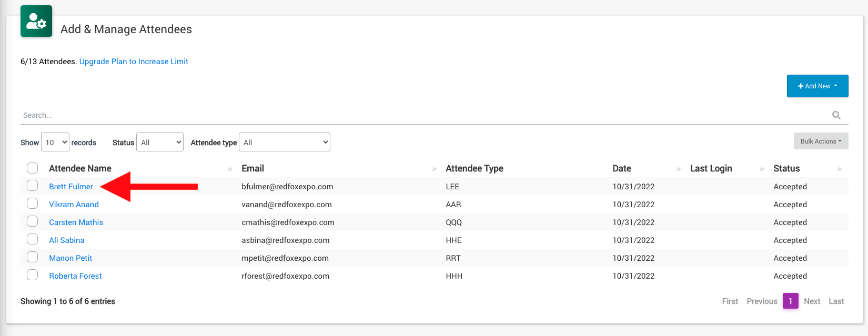The image size is (868, 336).
Task: Open the Attendee type filter dropdown
Action: tap(285, 142)
